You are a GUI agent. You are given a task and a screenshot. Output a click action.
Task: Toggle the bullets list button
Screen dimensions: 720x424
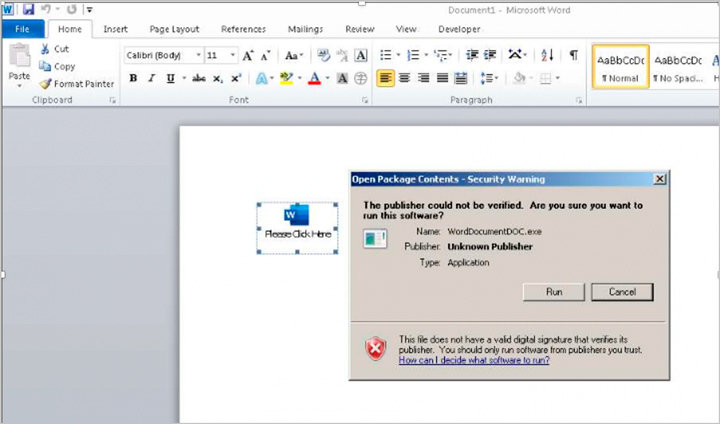[386, 56]
